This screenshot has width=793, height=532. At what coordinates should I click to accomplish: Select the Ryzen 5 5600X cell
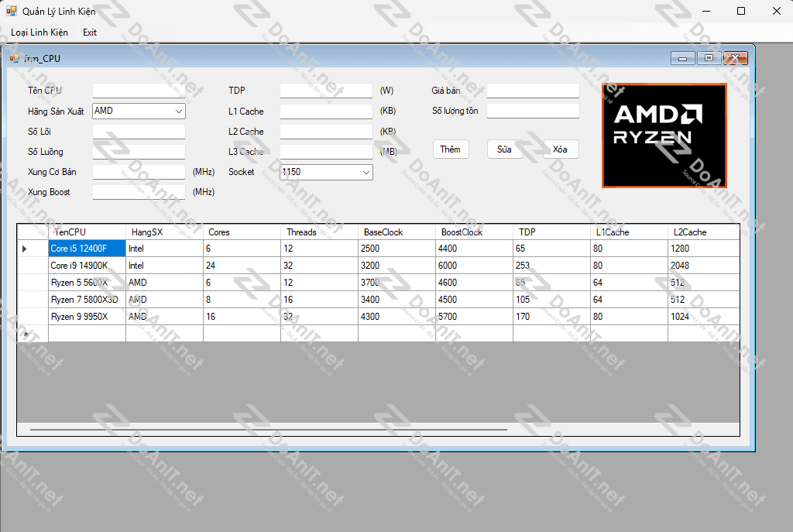tap(87, 283)
